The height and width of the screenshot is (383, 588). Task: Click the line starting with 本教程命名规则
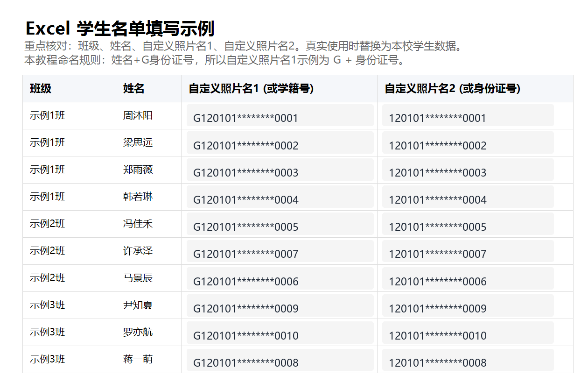[x=214, y=60]
